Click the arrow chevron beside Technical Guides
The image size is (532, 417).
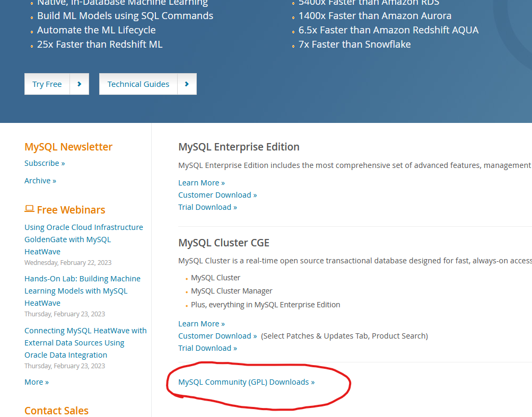point(187,84)
